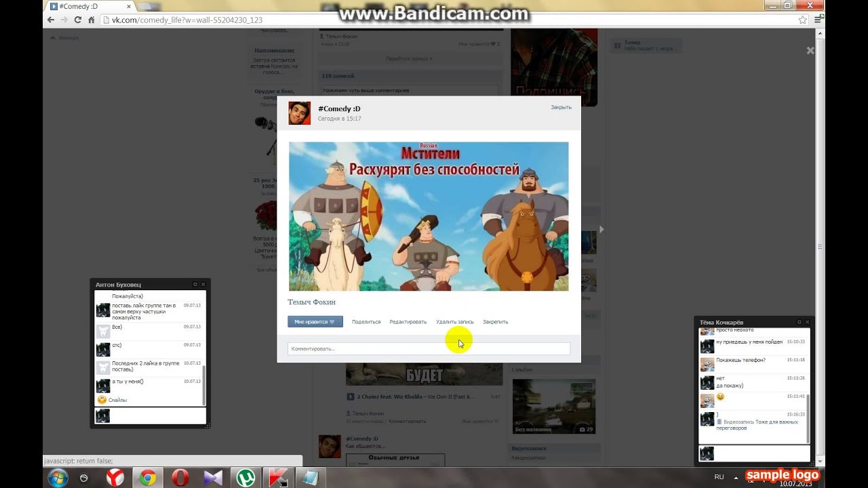Click Удалить запись
This screenshot has width=868, height=488.
[x=455, y=322]
